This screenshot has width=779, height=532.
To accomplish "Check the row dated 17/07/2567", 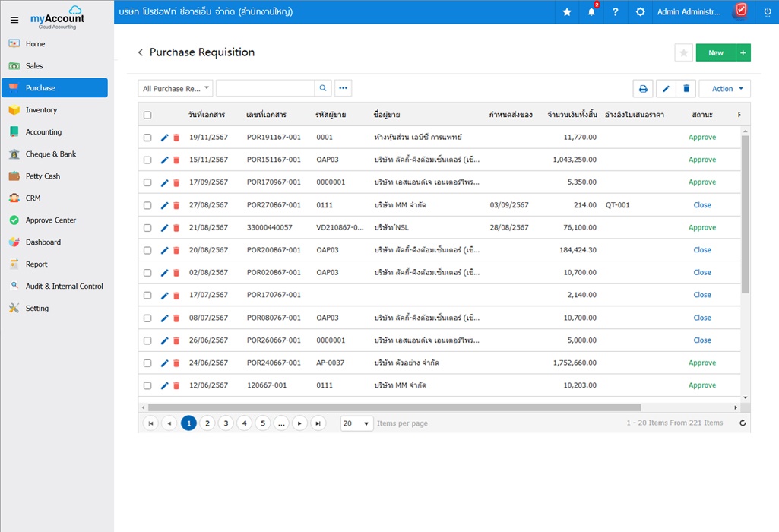I will (x=147, y=295).
